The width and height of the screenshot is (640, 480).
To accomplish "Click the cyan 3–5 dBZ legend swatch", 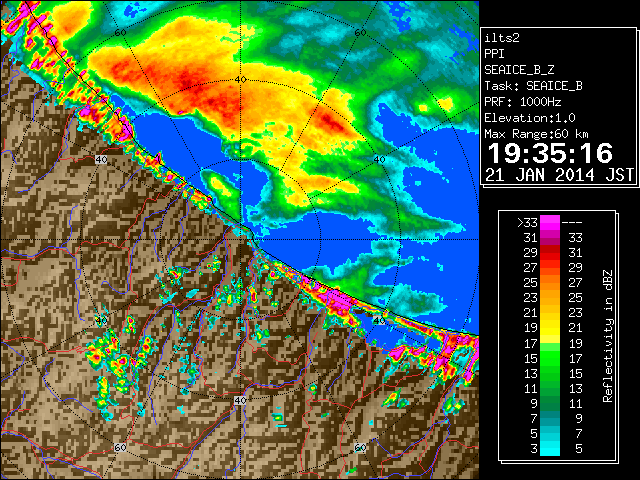I will point(550,448).
